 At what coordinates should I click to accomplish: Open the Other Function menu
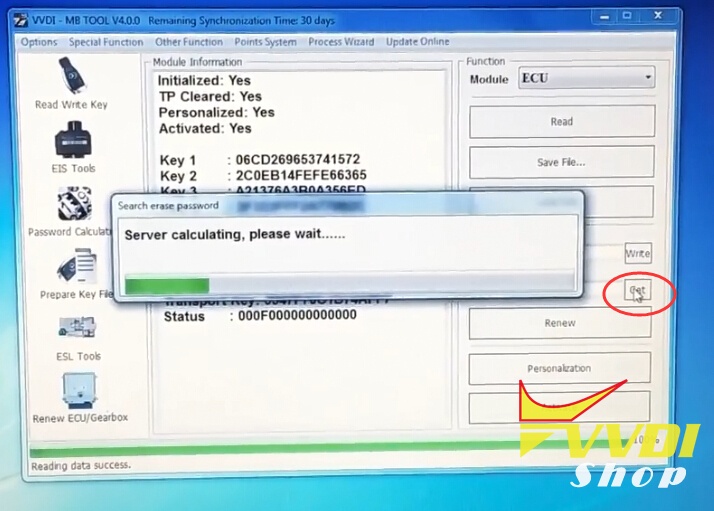tap(189, 42)
